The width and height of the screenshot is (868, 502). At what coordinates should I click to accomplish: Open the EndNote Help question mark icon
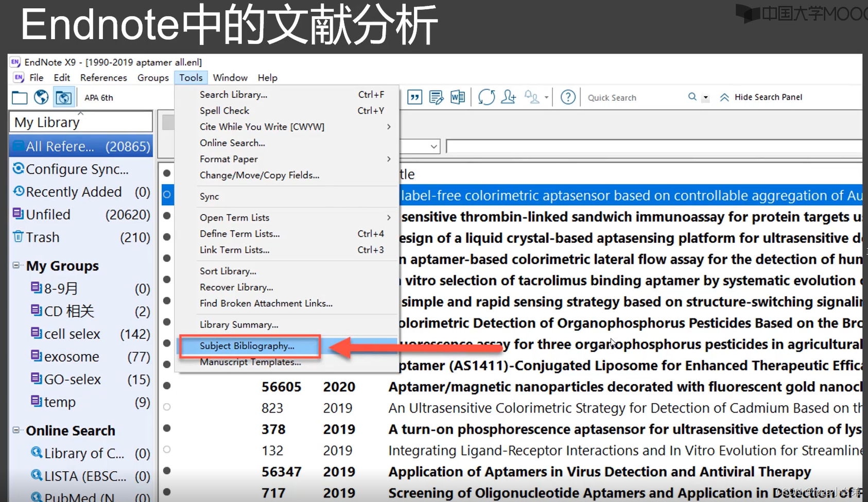click(x=568, y=97)
